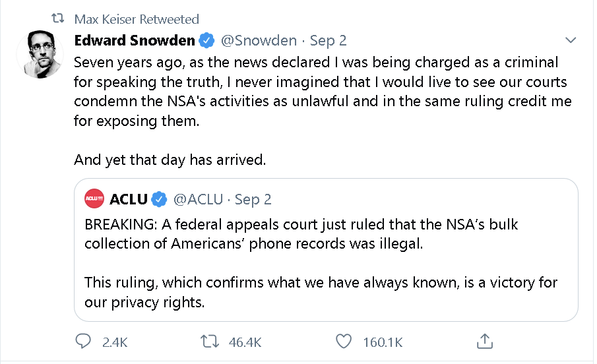597x364 pixels.
Task: Open the @ACLU handle
Action: pyautogui.click(x=198, y=199)
